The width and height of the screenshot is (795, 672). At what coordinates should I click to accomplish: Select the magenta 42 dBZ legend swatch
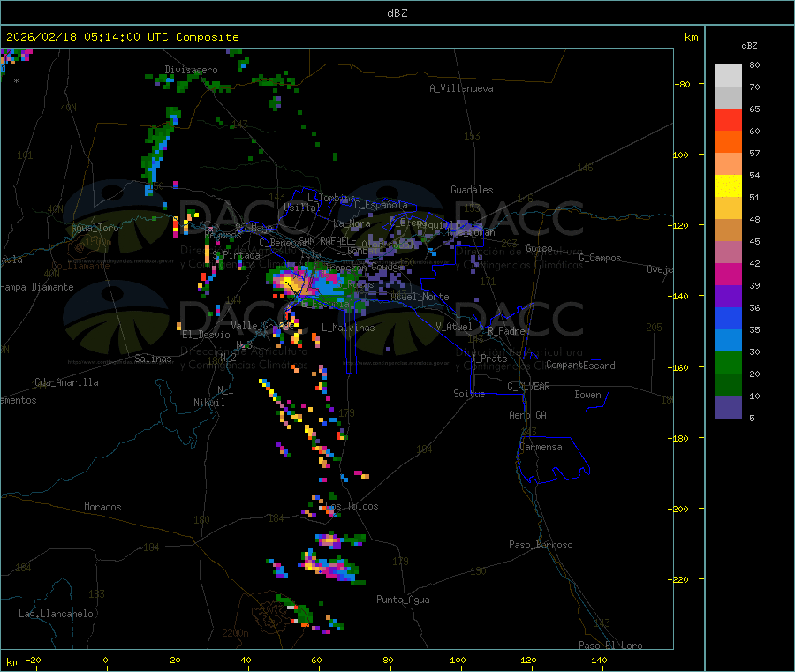pyautogui.click(x=728, y=274)
